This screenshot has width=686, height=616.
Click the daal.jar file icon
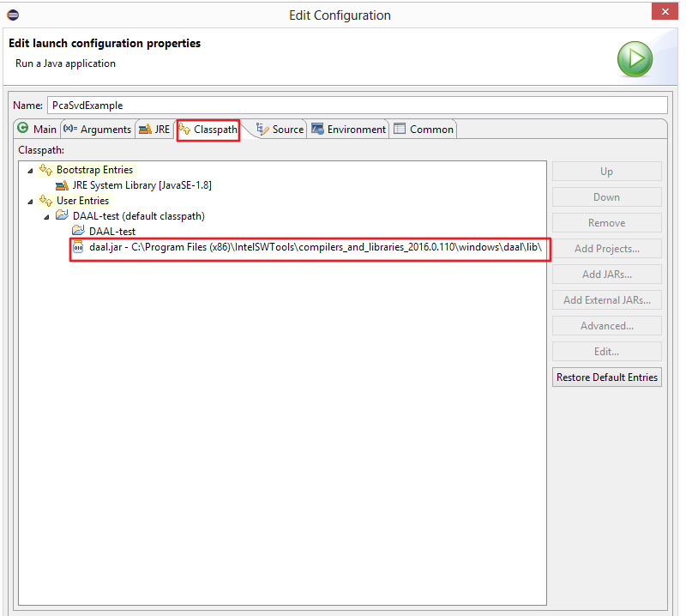coord(78,247)
